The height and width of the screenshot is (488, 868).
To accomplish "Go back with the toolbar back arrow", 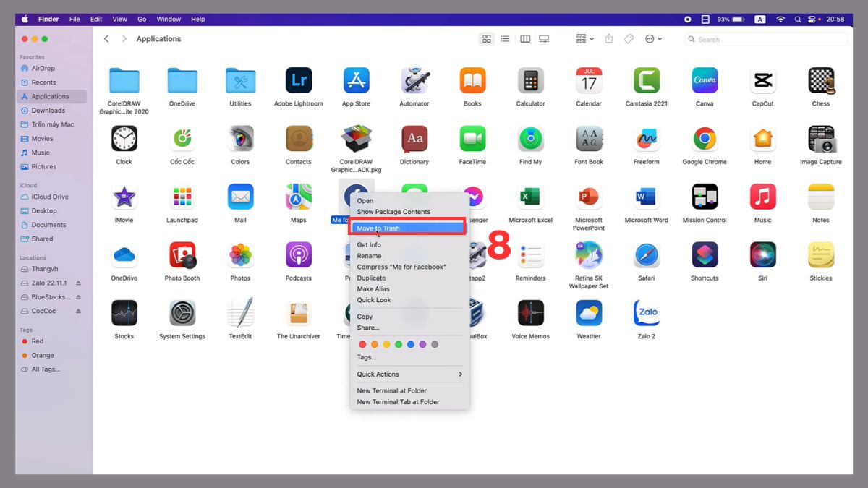I will (106, 39).
